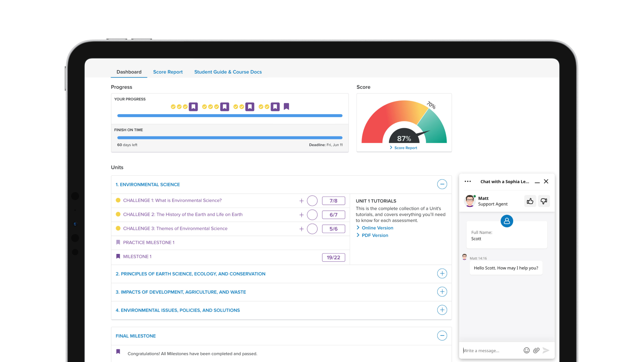The width and height of the screenshot is (644, 362).
Task: Click the circle indicator on Challenge 1 row
Action: (x=312, y=201)
